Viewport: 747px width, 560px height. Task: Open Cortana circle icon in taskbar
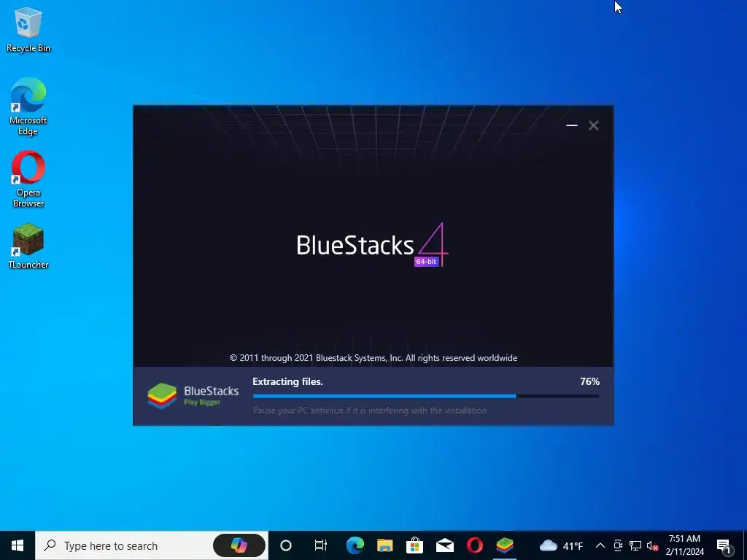point(286,545)
